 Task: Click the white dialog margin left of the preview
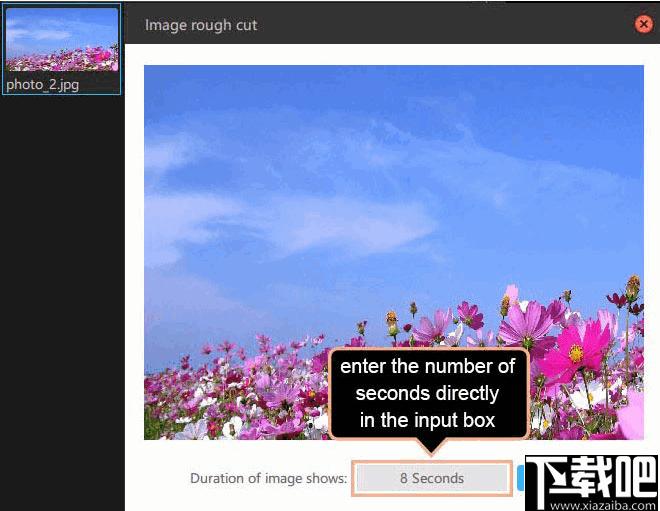click(x=134, y=250)
